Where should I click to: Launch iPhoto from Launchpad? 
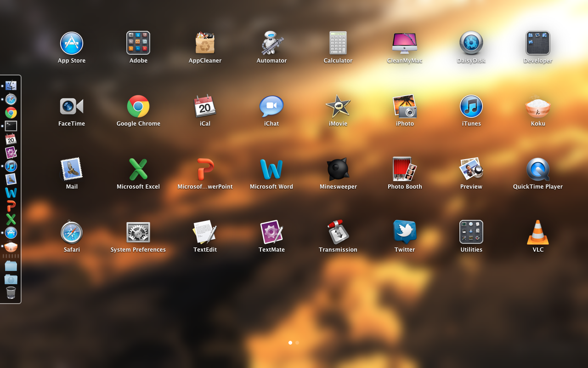[405, 106]
